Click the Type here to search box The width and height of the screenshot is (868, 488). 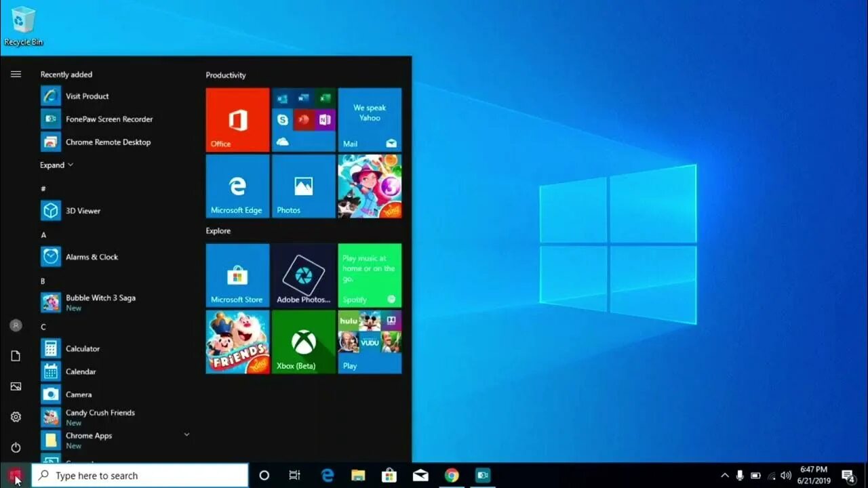pos(140,476)
